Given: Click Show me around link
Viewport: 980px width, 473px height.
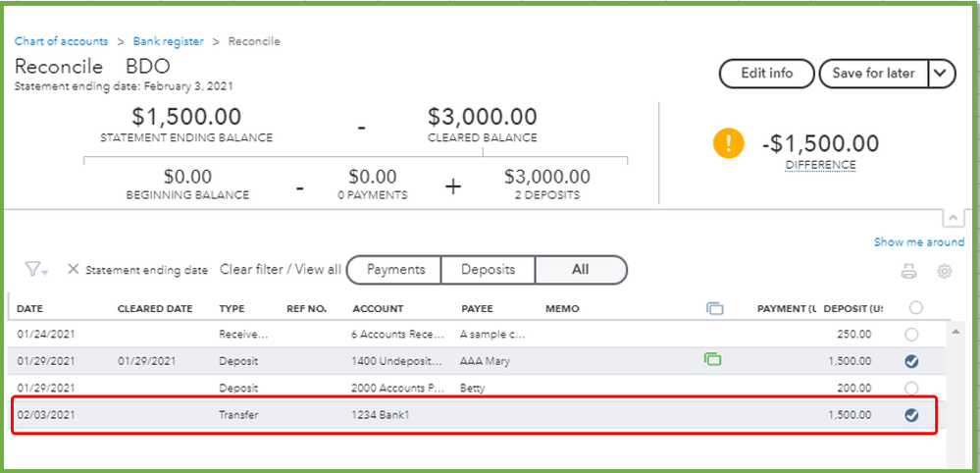Looking at the screenshot, I should (x=919, y=242).
